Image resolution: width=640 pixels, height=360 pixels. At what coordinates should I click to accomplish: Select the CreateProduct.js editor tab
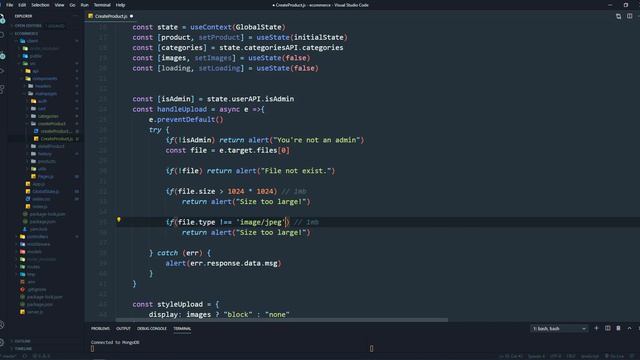coord(111,16)
